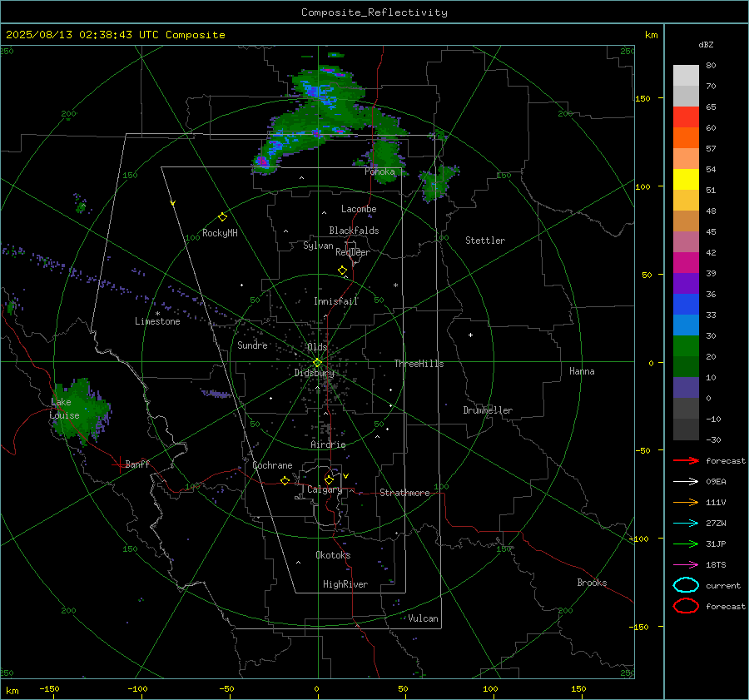This screenshot has height=700, width=749.
Task: Click the blue swatch between 36 and 33 dBZ
Action: 686,305
